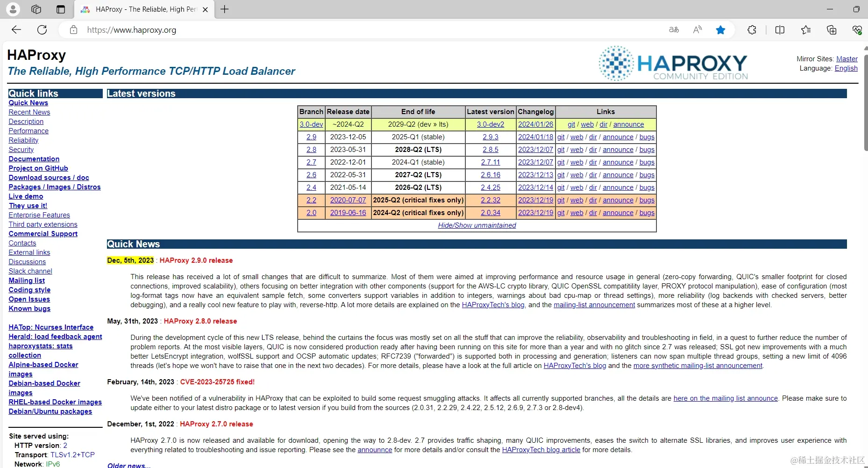Screen dimensions: 868x468
Task: Open HATop: Ncurses Interface link
Action: click(51, 327)
